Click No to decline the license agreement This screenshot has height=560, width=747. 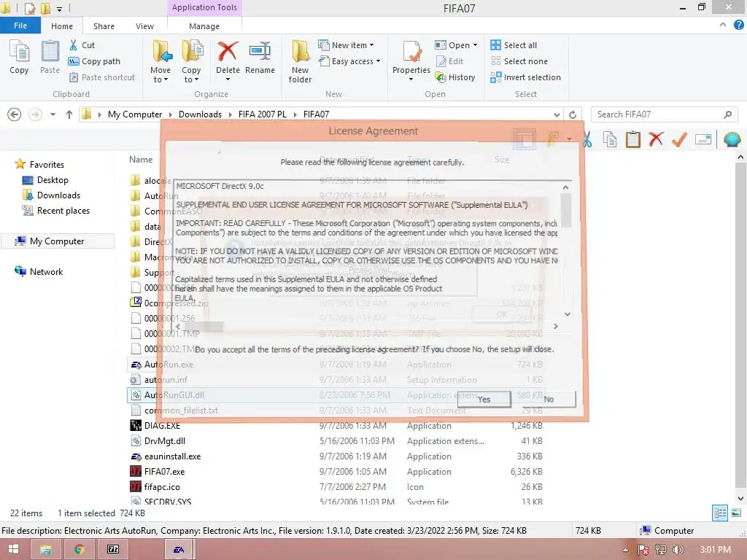point(549,399)
